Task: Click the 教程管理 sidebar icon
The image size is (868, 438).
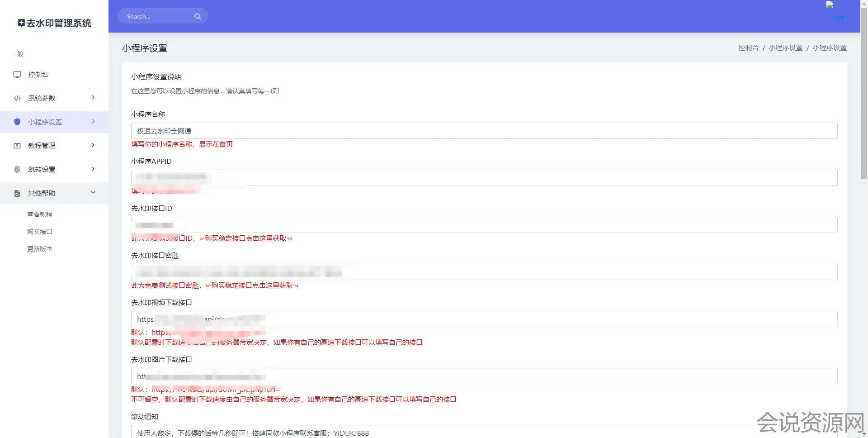Action: tap(17, 146)
